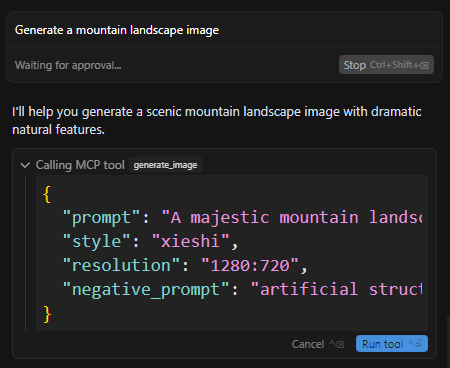Viewport: 450px width, 368px height.
Task: Click the 'Calling MCP tool' label
Action: [80, 165]
